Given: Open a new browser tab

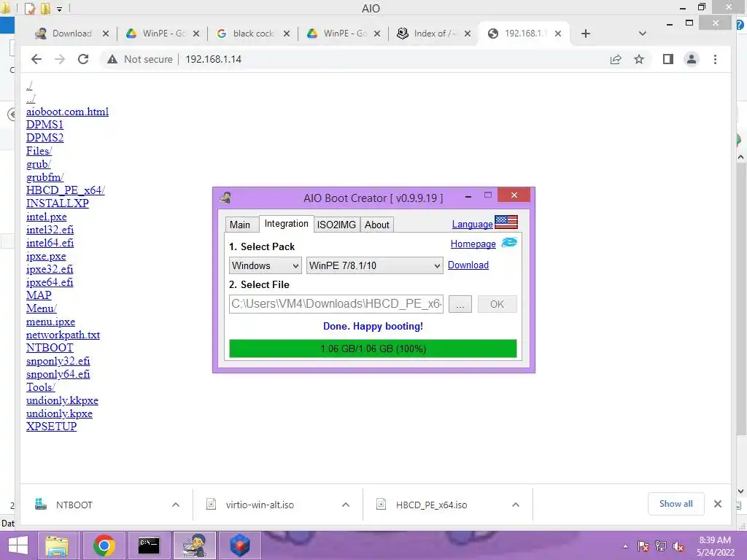Looking at the screenshot, I should (x=586, y=34).
